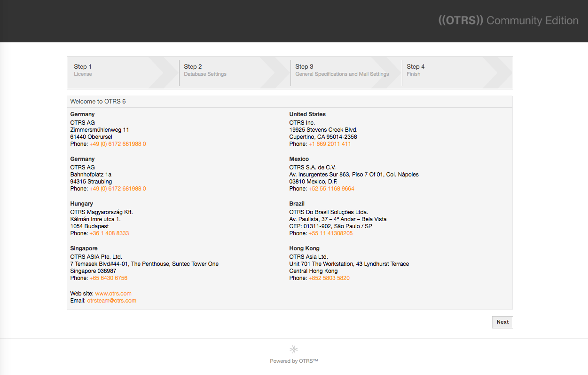Open Step 3 General Specifications and Mail Settings
The height and width of the screenshot is (375, 588).
coord(346,72)
